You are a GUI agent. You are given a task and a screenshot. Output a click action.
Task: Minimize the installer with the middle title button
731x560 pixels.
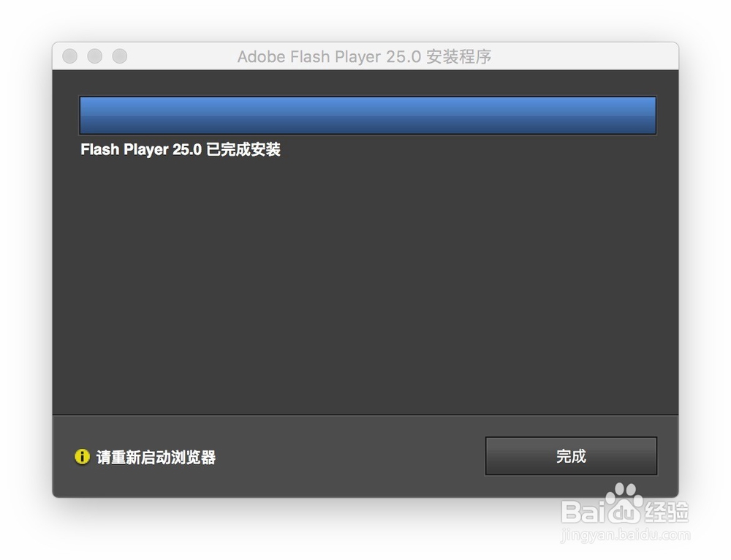(x=94, y=56)
